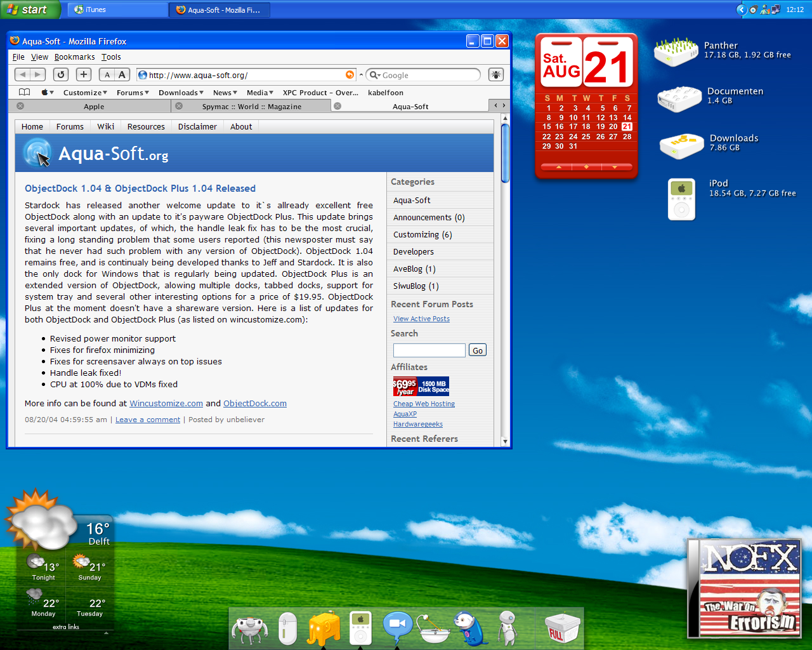Open the Downloads drive icon
The image size is (812, 650).
[x=682, y=145]
